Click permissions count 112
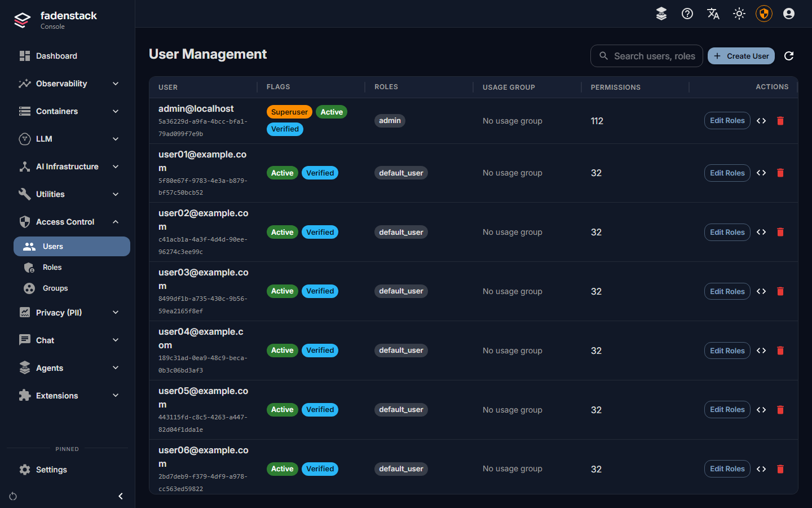812x508 pixels. 597,121
